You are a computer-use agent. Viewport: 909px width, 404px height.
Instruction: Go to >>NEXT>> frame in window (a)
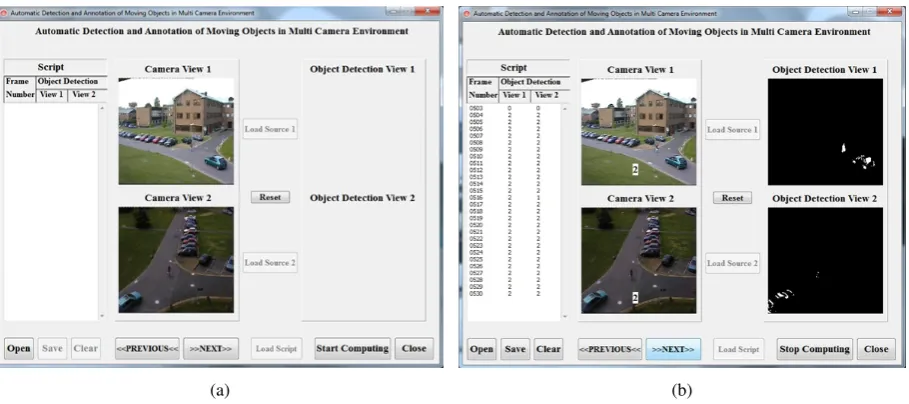tap(210, 348)
